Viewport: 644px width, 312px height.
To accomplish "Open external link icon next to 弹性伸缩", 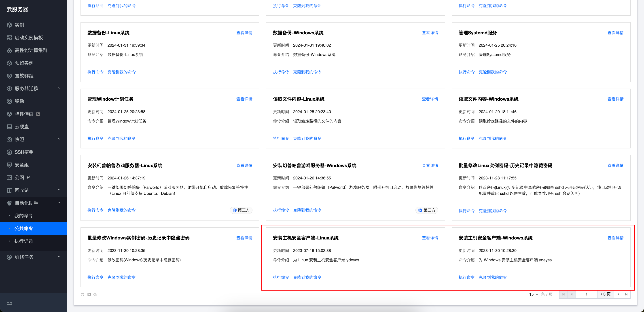I will coord(38,114).
